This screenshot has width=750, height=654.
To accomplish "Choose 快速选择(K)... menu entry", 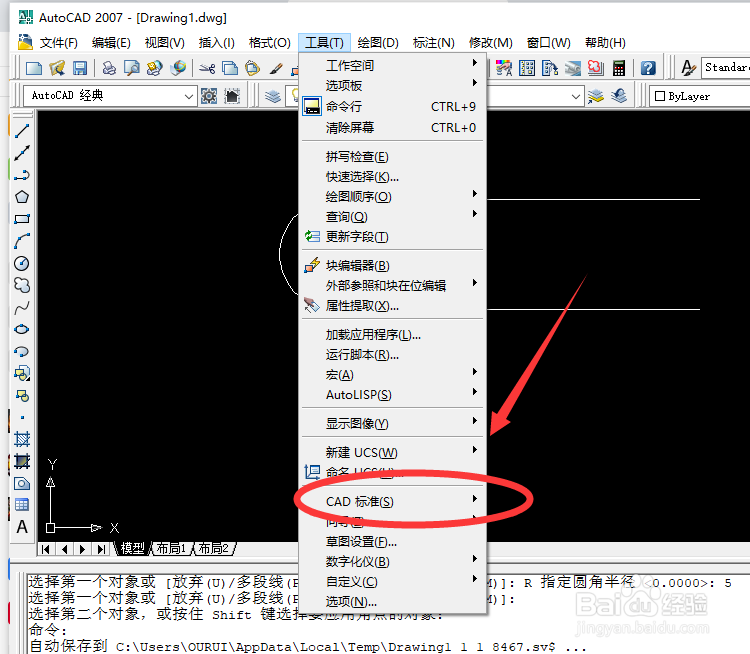I will click(392, 177).
